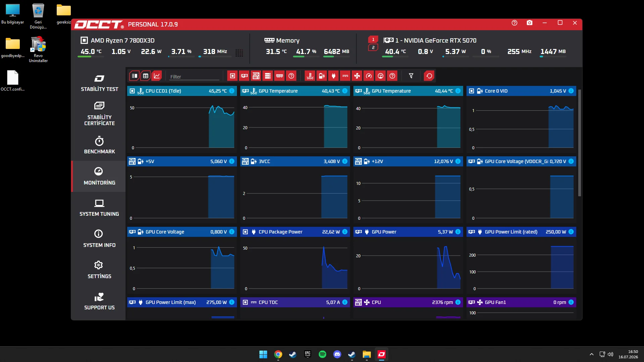Open the System Tuning section
The height and width of the screenshot is (362, 644).
(99, 208)
